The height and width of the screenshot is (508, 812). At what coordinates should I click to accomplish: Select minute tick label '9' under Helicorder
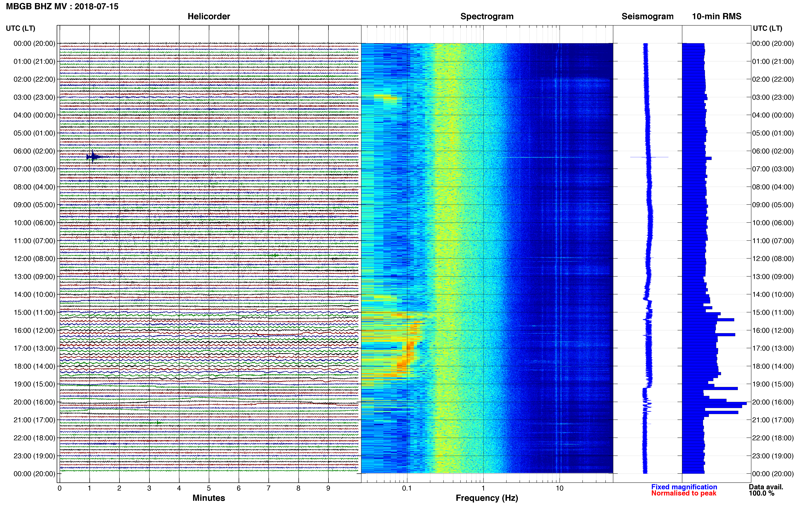tap(328, 488)
